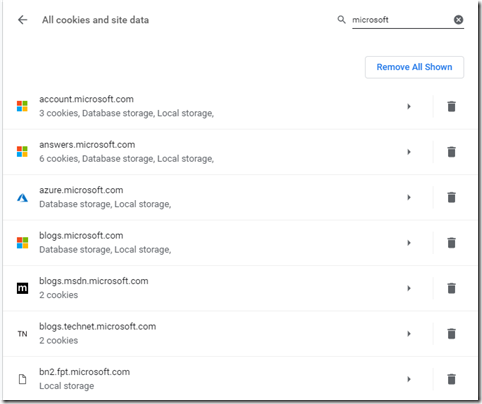Select answers.microsoft.com domain text
The width and height of the screenshot is (482, 404).
coord(87,145)
